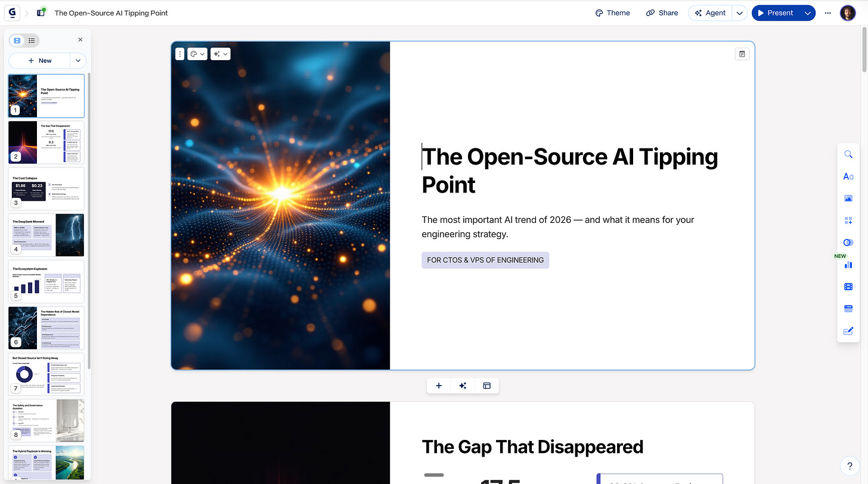Add blank card with plus below card 1
The image size is (868, 484).
(x=439, y=386)
